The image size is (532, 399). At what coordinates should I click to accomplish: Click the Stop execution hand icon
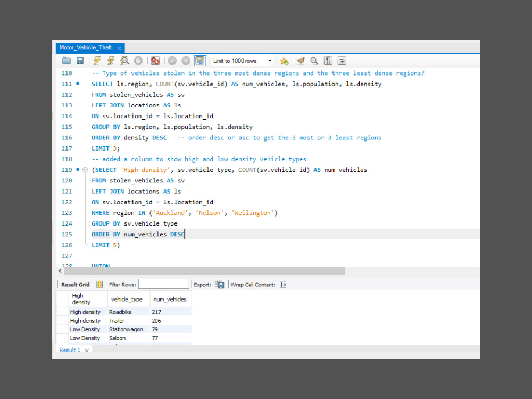tap(138, 61)
